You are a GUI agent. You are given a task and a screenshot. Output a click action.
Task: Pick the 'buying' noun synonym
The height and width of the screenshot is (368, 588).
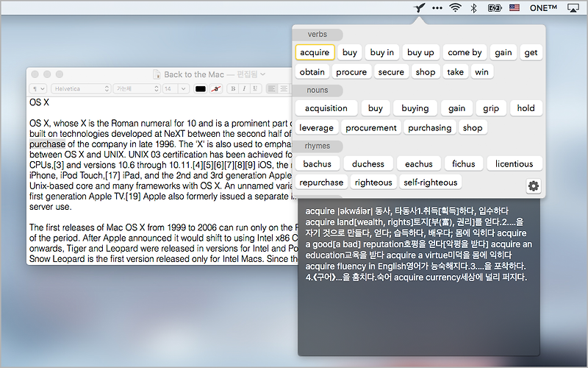tap(415, 108)
